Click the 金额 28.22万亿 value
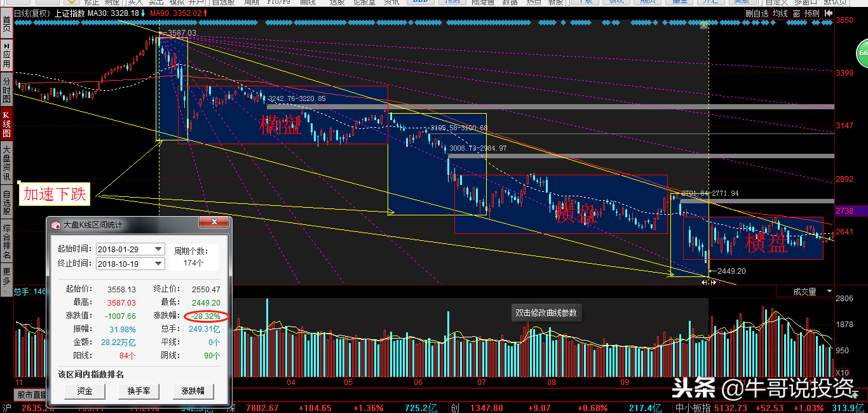 coord(118,342)
